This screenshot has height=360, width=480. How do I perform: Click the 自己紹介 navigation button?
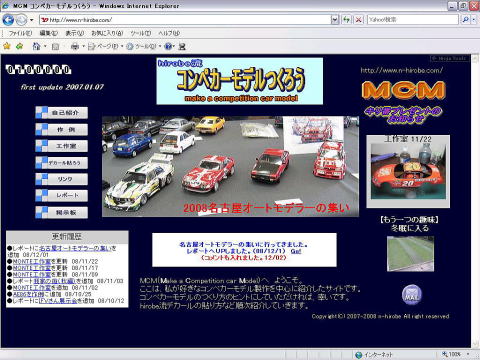point(62,113)
